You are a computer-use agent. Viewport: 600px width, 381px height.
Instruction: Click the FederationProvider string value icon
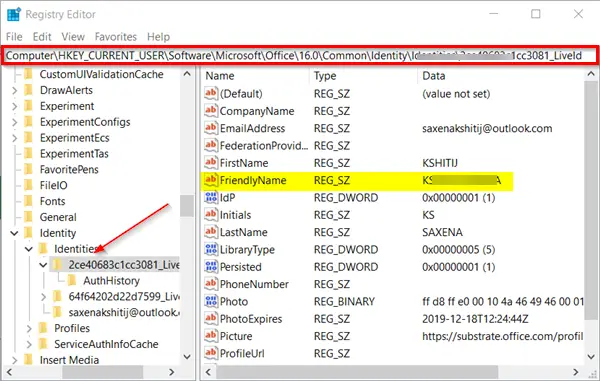pyautogui.click(x=211, y=145)
